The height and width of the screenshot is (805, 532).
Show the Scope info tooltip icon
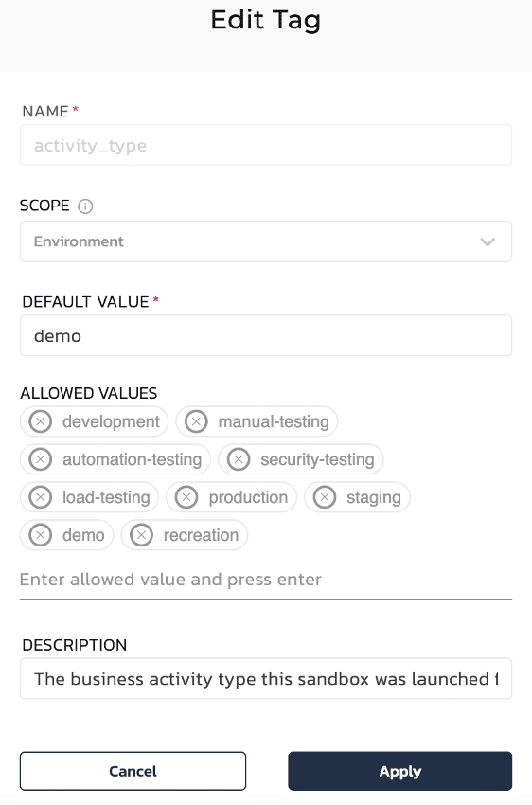[x=85, y=206]
